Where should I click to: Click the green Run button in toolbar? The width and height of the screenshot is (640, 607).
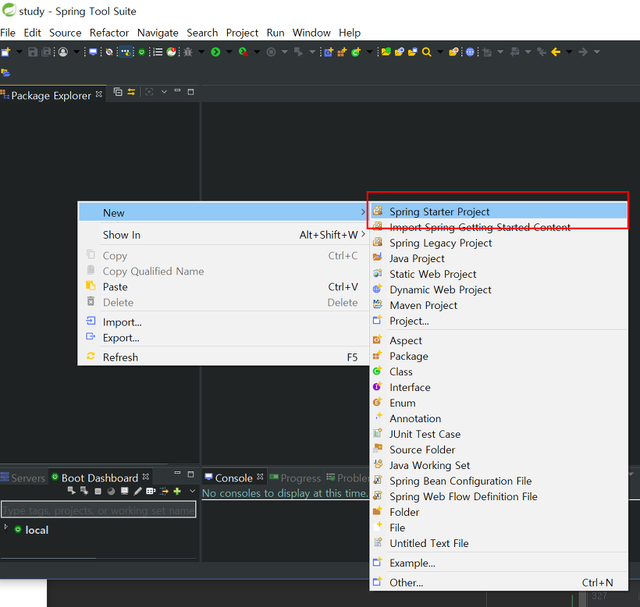[x=215, y=51]
